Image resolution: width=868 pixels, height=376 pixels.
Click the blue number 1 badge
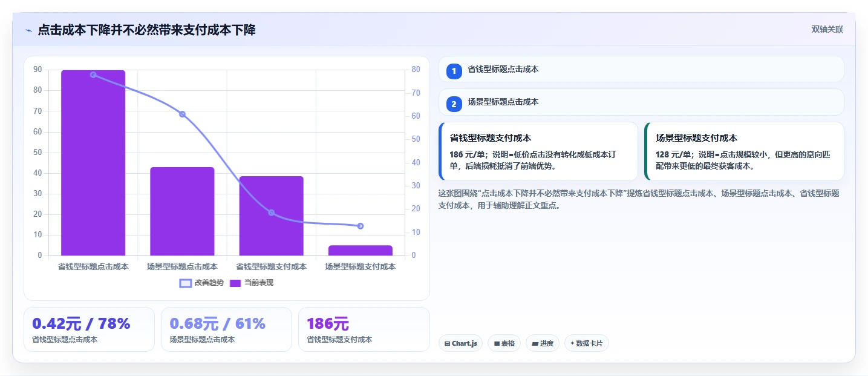[x=454, y=71]
